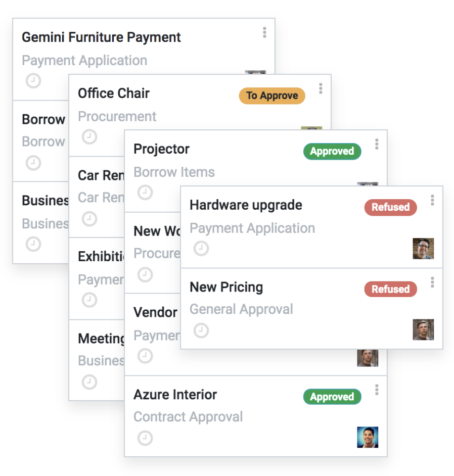The image size is (454, 476).
Task: Open three-dot menu on Azure Interior card
Action: pyautogui.click(x=377, y=390)
